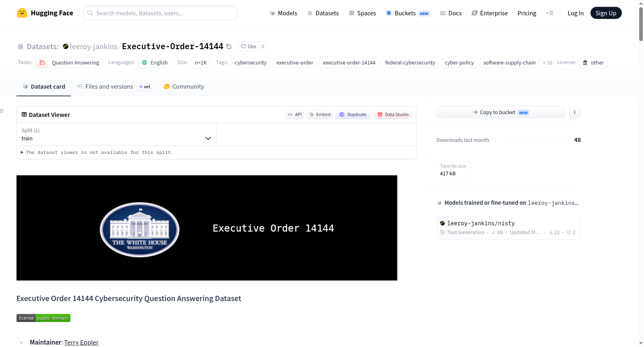Open the Buckets nav item
The height and width of the screenshot is (347, 644).
(x=408, y=13)
